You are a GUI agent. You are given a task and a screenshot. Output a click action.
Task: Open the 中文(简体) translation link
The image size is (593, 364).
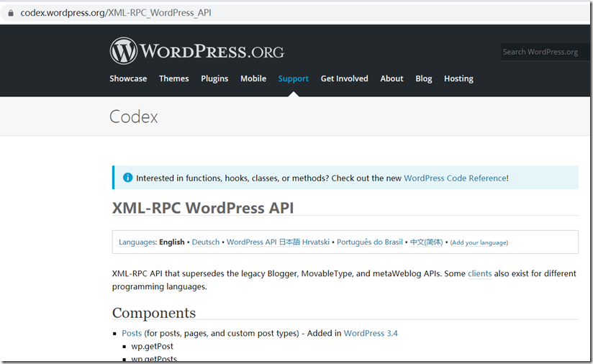(x=426, y=242)
